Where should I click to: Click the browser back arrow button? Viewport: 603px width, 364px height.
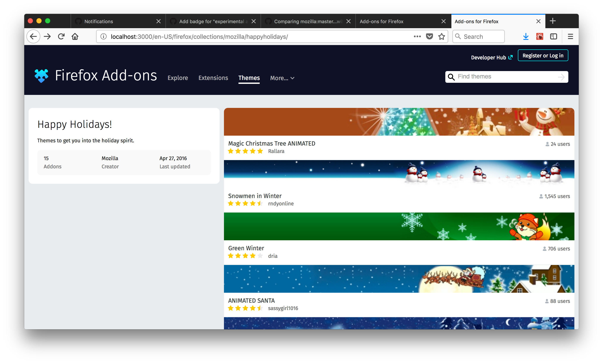(x=33, y=36)
